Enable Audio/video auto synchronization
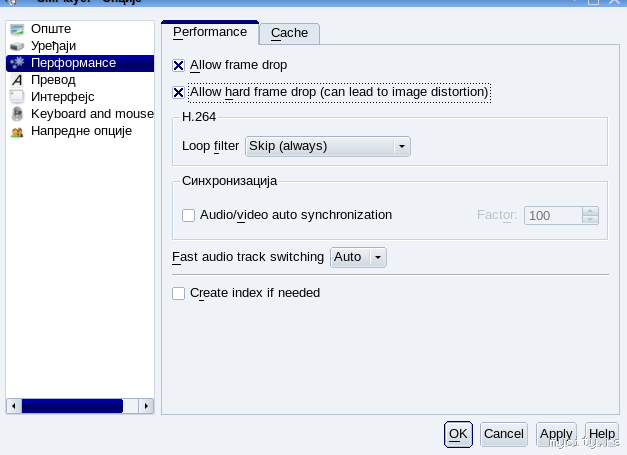This screenshot has height=455, width=627. pos(188,215)
